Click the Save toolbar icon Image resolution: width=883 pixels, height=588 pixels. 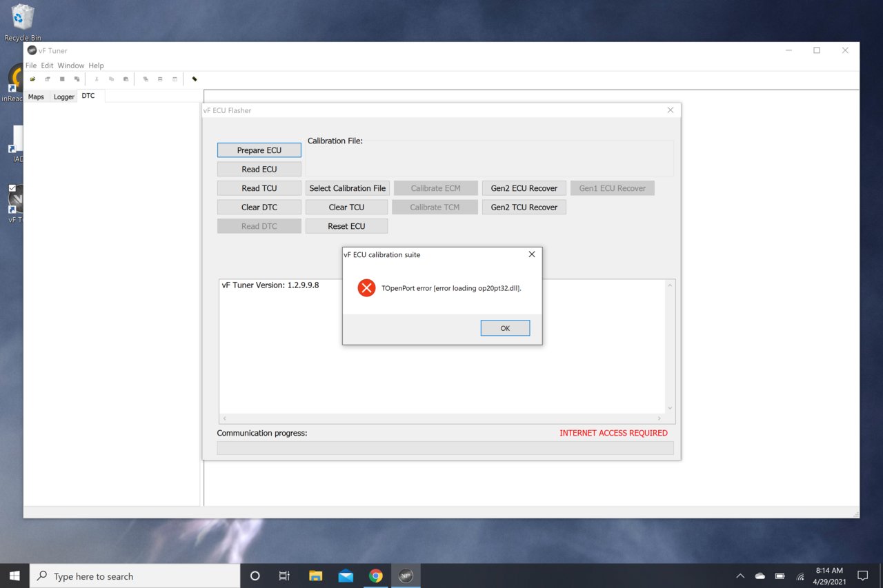[x=62, y=79]
